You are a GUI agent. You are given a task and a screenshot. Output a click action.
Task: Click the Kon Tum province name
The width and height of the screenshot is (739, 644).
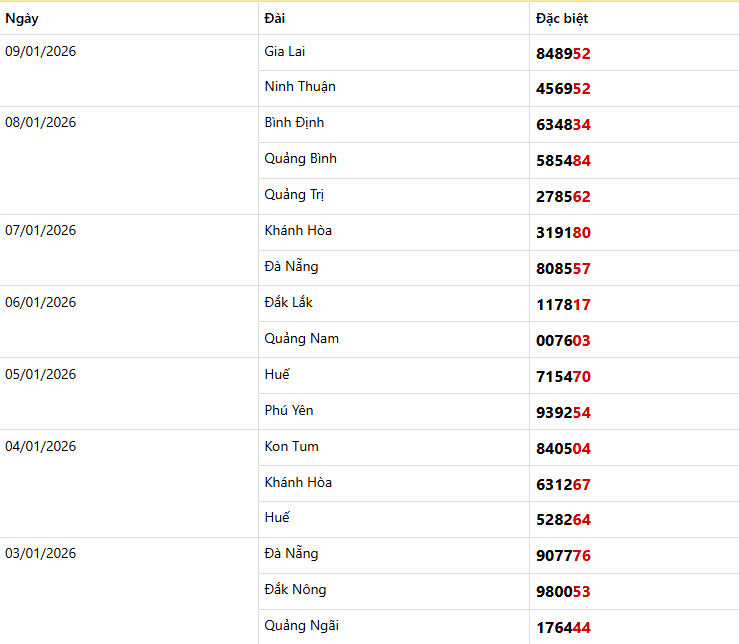click(291, 446)
